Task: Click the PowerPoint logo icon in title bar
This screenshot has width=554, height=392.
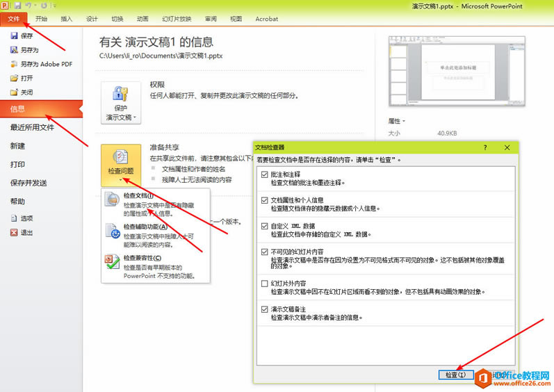Action: tap(5, 6)
